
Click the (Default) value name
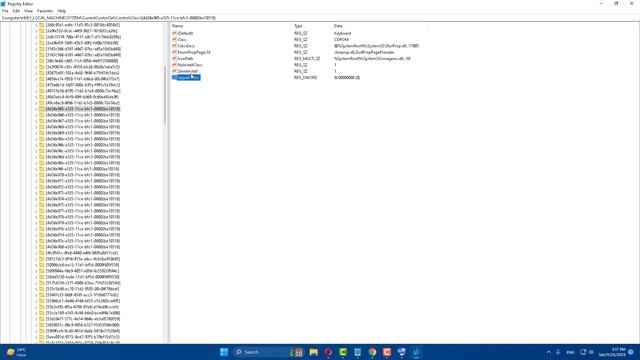(x=185, y=33)
